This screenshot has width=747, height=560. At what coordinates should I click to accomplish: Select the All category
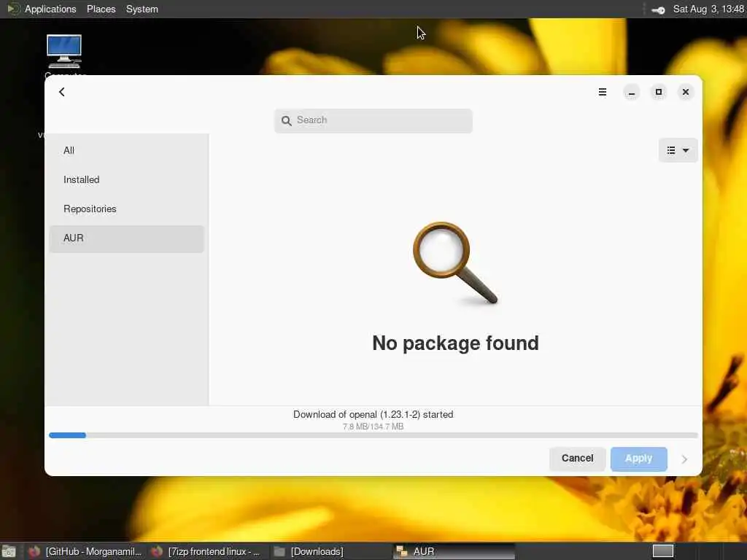pyautogui.click(x=126, y=150)
